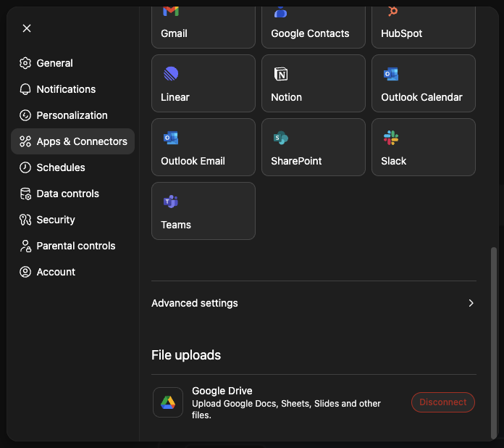Screen dimensions: 504x448
Task: Open the Teams connector card
Action: click(203, 211)
